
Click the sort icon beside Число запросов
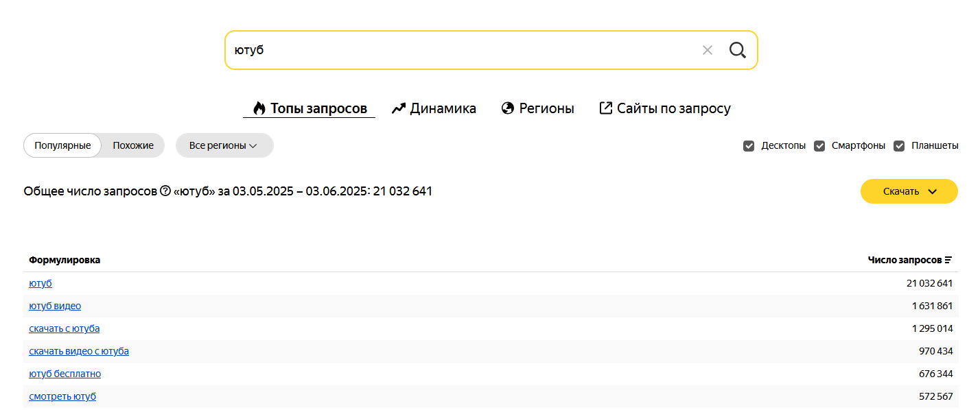948,260
